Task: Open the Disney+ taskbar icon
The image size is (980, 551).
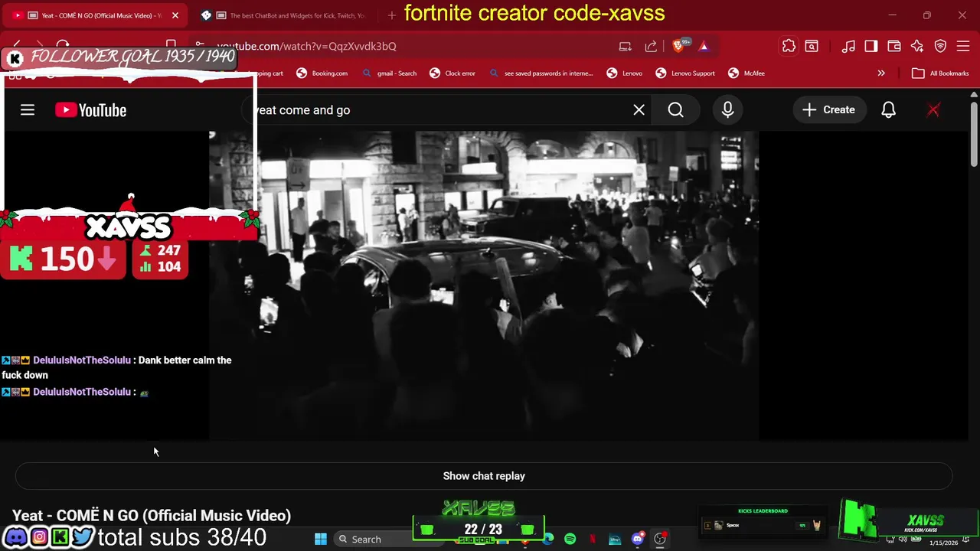Action: pyautogui.click(x=615, y=540)
